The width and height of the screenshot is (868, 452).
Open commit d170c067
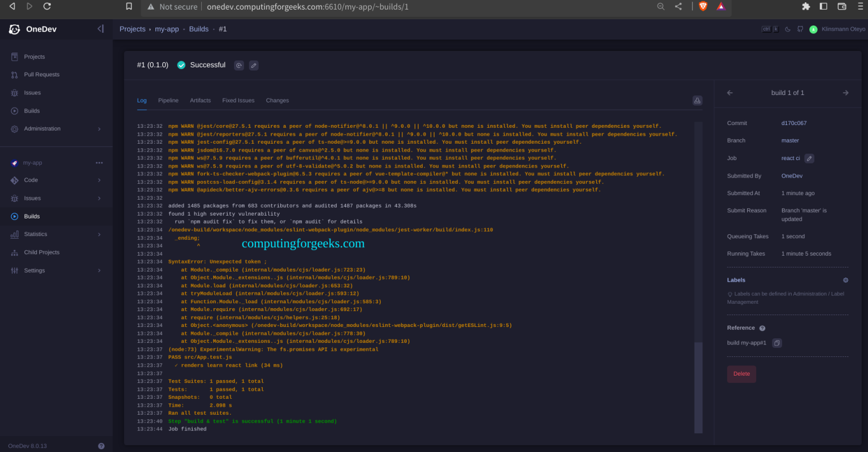[796, 123]
